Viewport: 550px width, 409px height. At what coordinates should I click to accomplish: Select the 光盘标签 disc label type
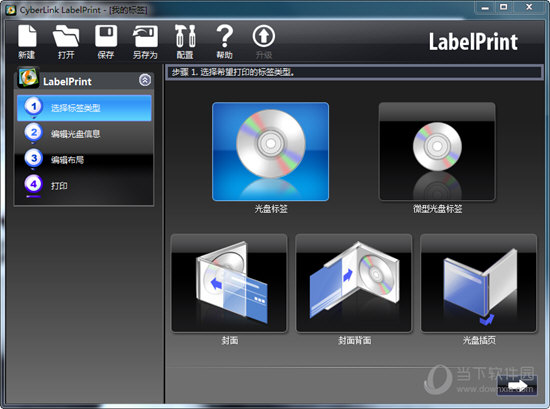click(270, 152)
